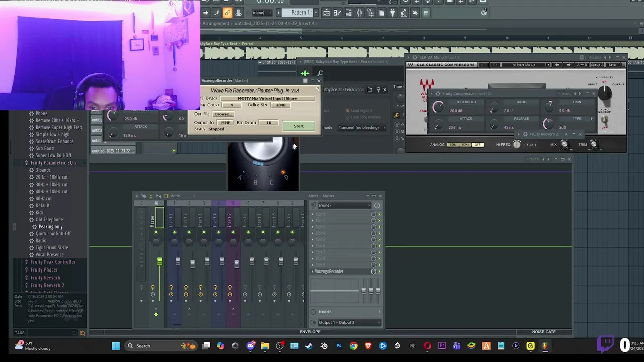
Task: Mute the Insert 9 mixer track
Action: coord(292,232)
